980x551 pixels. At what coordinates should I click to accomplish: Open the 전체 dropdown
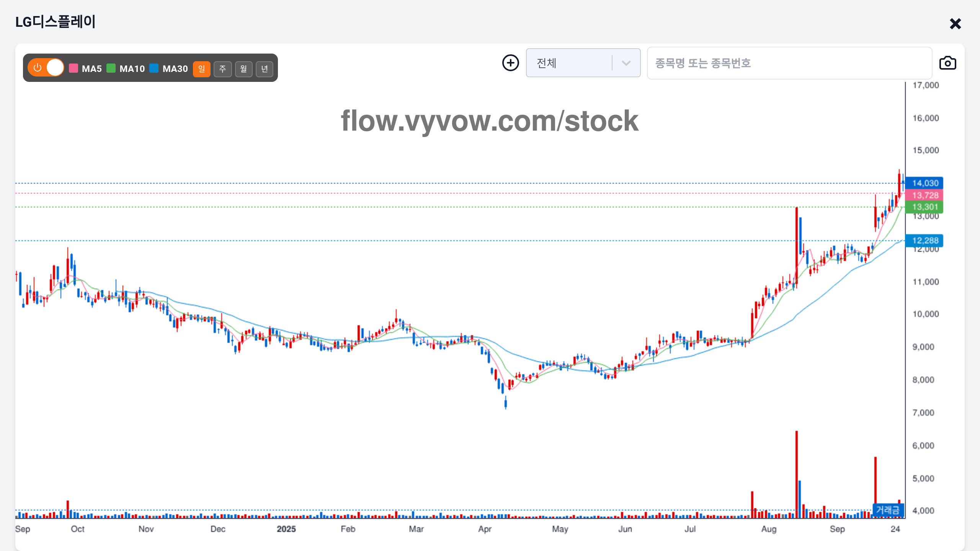click(570, 63)
